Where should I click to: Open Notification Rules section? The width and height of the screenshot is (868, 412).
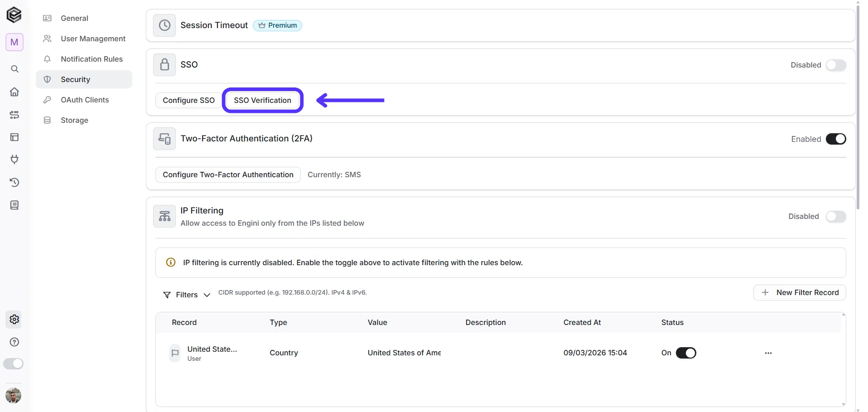coord(84,59)
